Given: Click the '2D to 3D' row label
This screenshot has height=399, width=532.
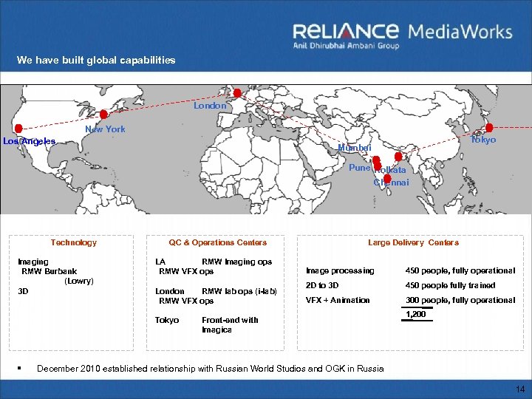Looking at the screenshot, I should [x=322, y=285].
